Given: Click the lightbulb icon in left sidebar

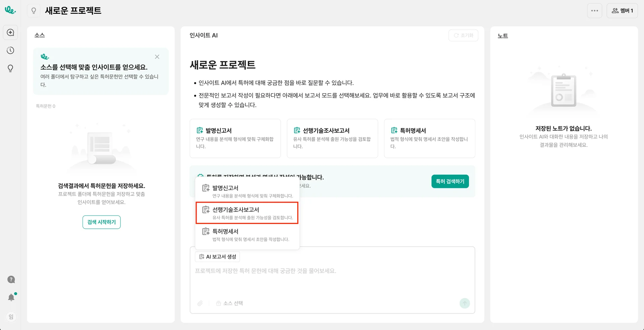Looking at the screenshot, I should coord(10,68).
